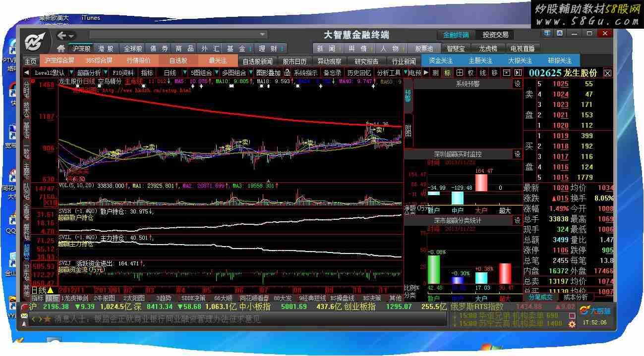
Task: Launch 电视直播
Action: point(523,49)
